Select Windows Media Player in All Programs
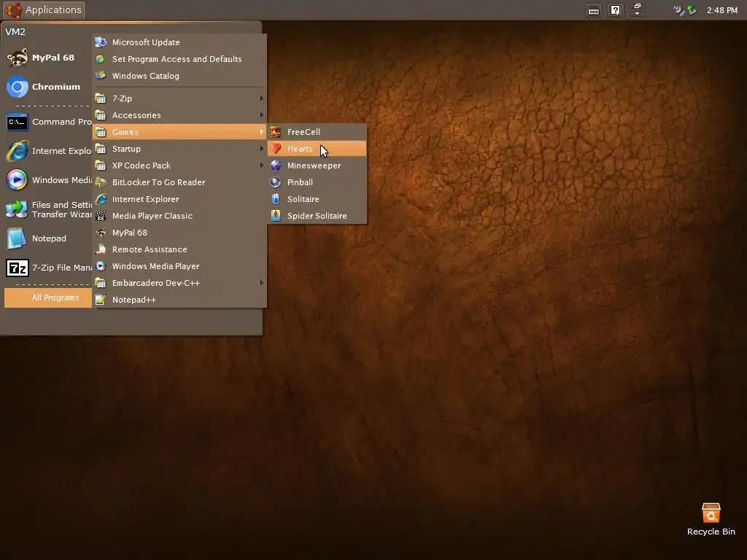 tap(179, 266)
